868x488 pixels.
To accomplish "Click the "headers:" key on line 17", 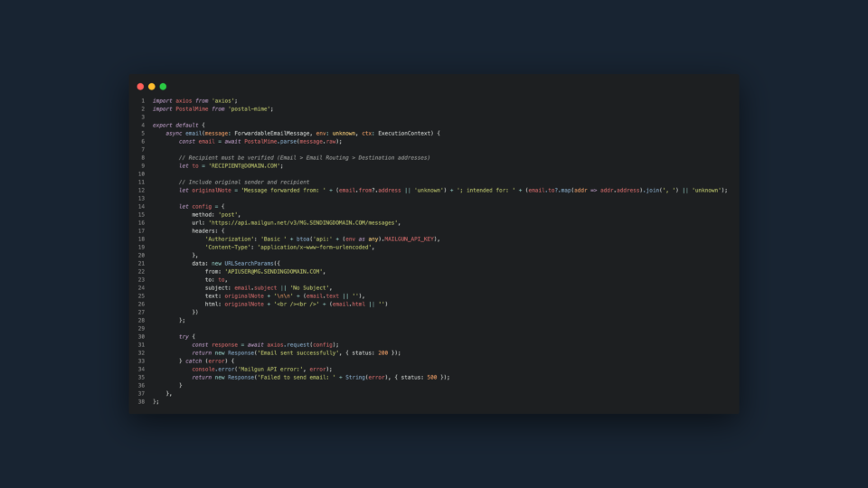I will (205, 230).
